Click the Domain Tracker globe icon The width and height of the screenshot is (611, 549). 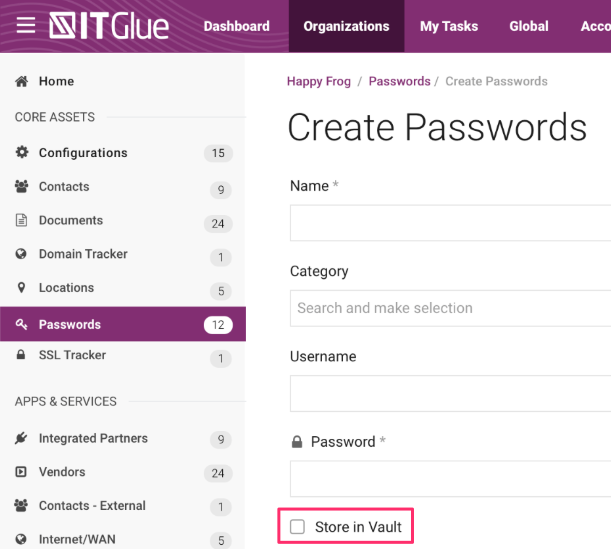pyautogui.click(x=22, y=254)
